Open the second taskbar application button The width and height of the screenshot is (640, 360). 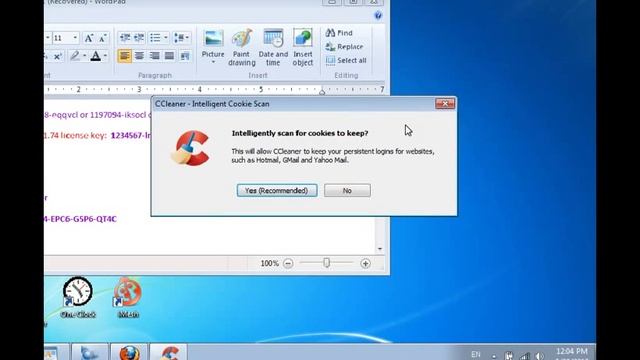click(90, 353)
